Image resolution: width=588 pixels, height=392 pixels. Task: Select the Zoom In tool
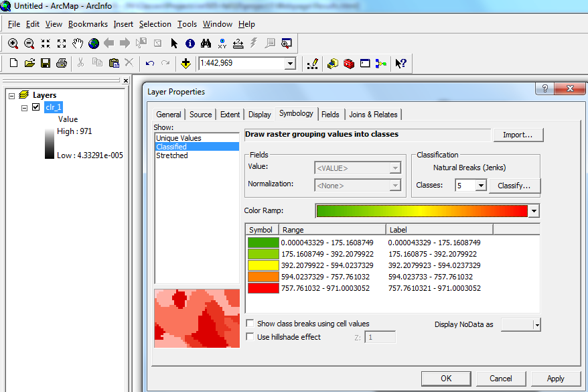pyautogui.click(x=13, y=44)
